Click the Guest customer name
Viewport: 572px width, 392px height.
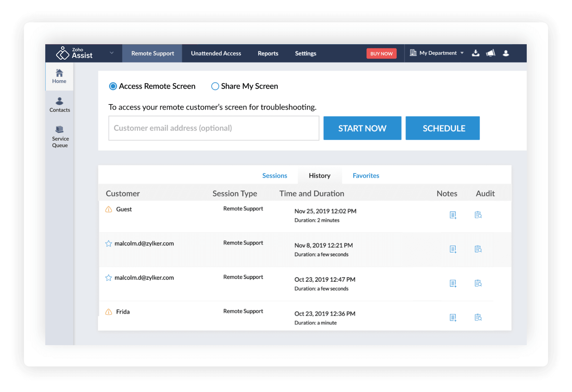(x=124, y=209)
